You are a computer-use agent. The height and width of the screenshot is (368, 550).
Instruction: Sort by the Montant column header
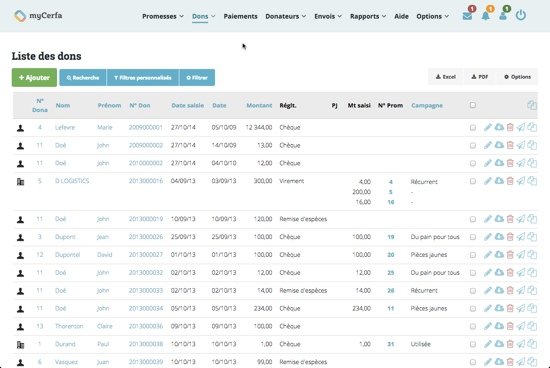(x=259, y=105)
